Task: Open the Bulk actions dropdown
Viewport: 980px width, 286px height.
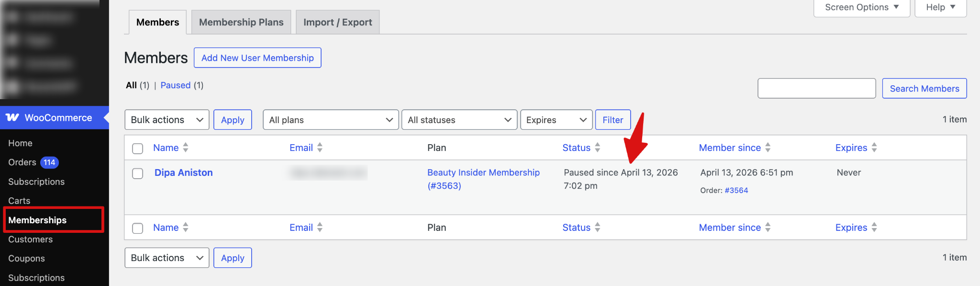Action: pyautogui.click(x=167, y=120)
